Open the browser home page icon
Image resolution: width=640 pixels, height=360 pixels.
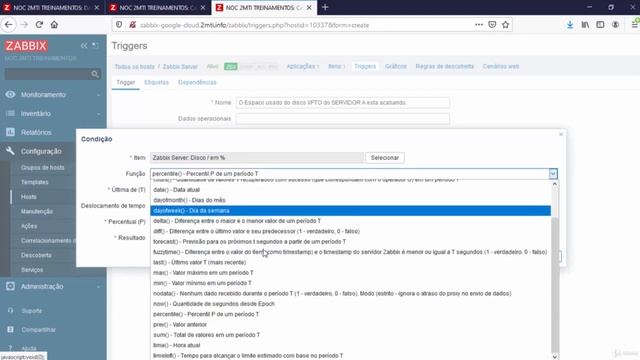pyautogui.click(x=54, y=24)
